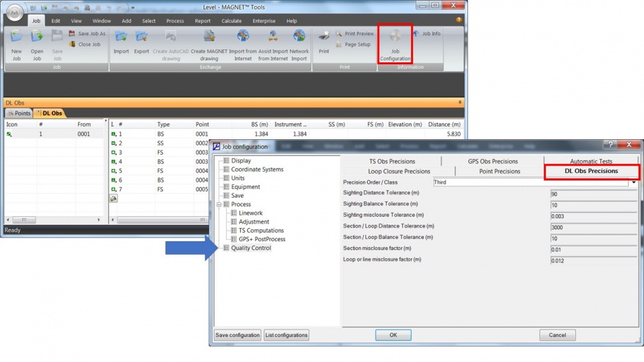Select the GPS Obs Precisions tab

point(493,162)
